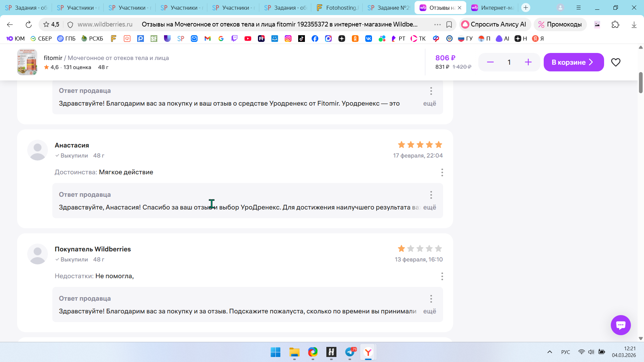Expand seller reply to Anastasia with ещё
644x362 pixels.
pos(429,207)
